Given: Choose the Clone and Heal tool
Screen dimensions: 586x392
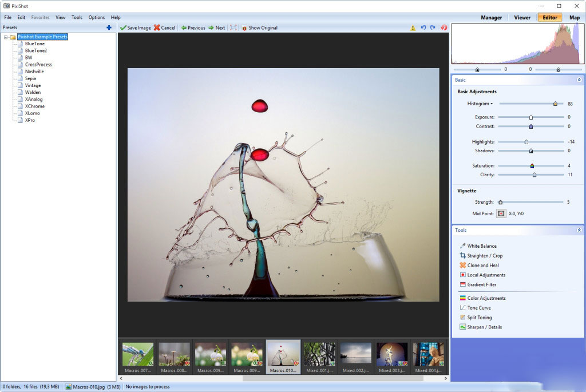Looking at the screenshot, I should (x=482, y=266).
